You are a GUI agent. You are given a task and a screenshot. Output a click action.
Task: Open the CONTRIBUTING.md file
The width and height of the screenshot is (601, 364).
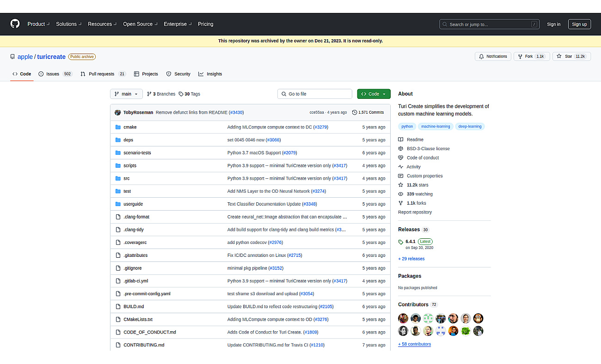tap(144, 345)
